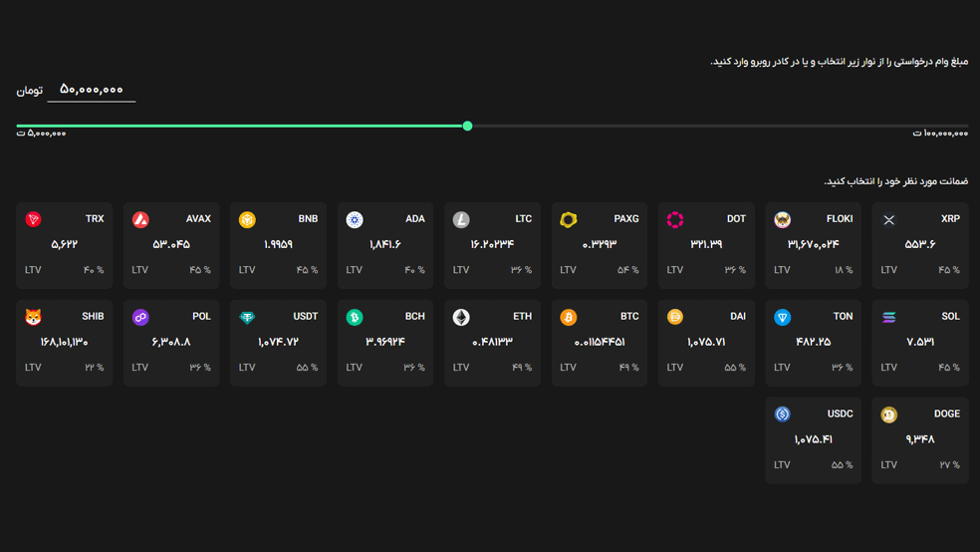This screenshot has height=552, width=980.
Task: Click the SHIB collateral card name label
Action: click(93, 316)
